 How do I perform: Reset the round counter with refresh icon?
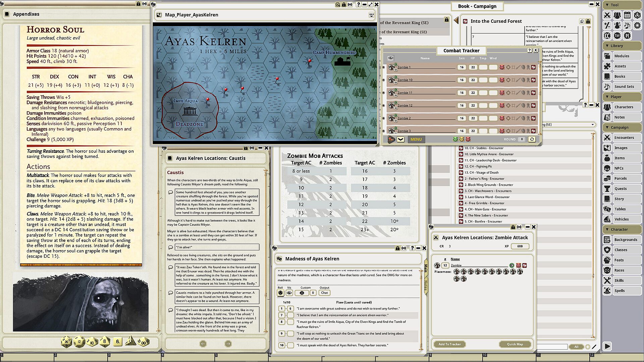532,139
